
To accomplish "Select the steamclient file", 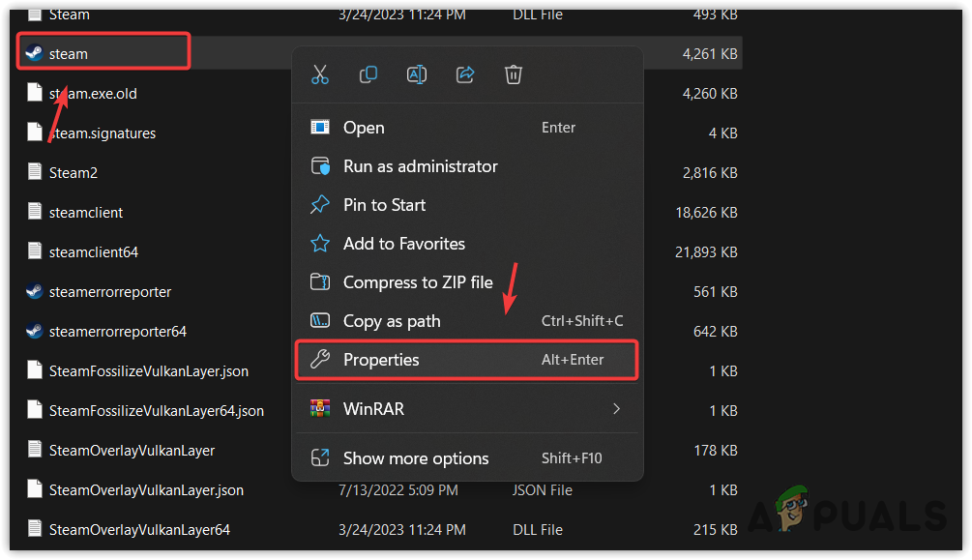I will coord(85,213).
